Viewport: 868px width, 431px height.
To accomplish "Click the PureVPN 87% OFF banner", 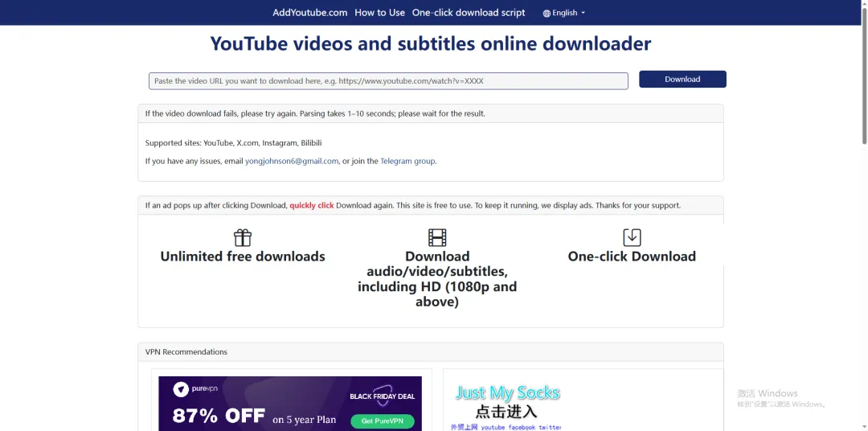I will [x=290, y=404].
